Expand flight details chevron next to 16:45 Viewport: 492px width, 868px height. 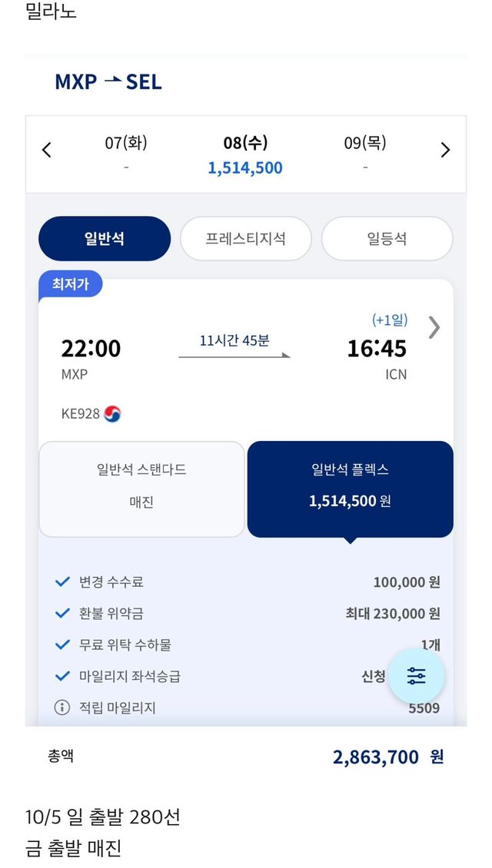pos(434,327)
